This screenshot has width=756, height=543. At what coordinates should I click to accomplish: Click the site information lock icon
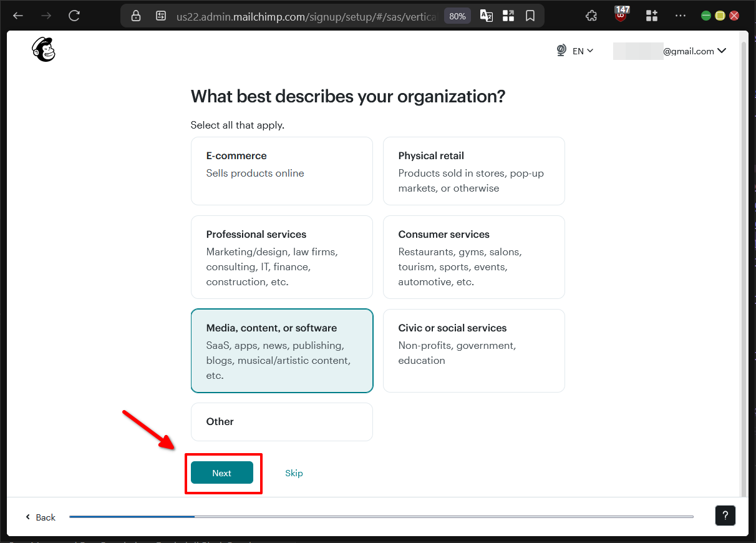pos(135,16)
